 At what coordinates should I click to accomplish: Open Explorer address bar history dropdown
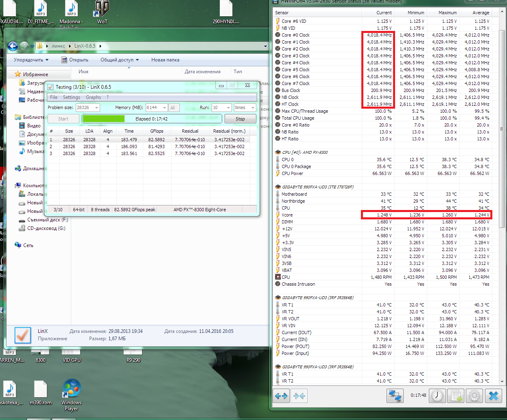pos(265,46)
